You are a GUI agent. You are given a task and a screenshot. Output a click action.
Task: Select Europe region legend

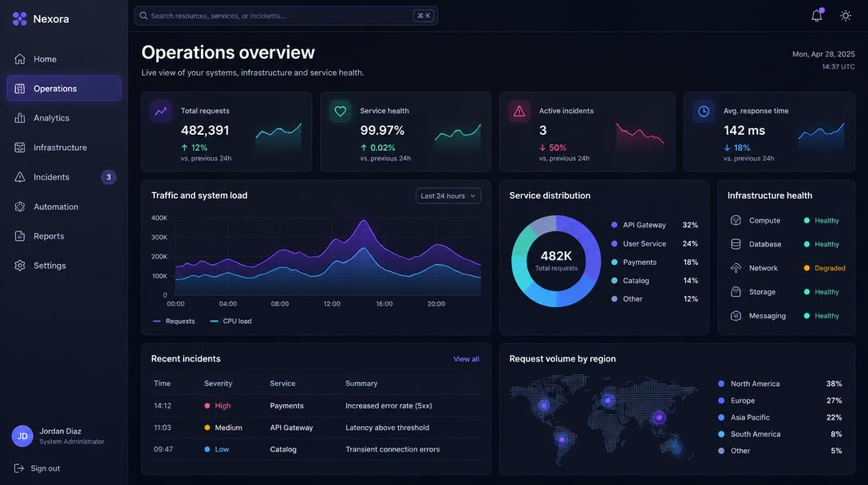coord(780,400)
